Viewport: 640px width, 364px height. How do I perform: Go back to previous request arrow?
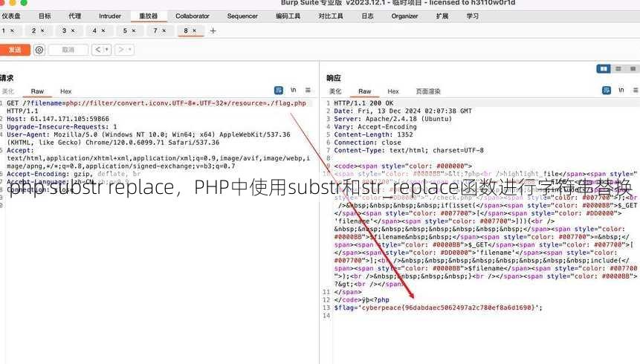click(98, 50)
